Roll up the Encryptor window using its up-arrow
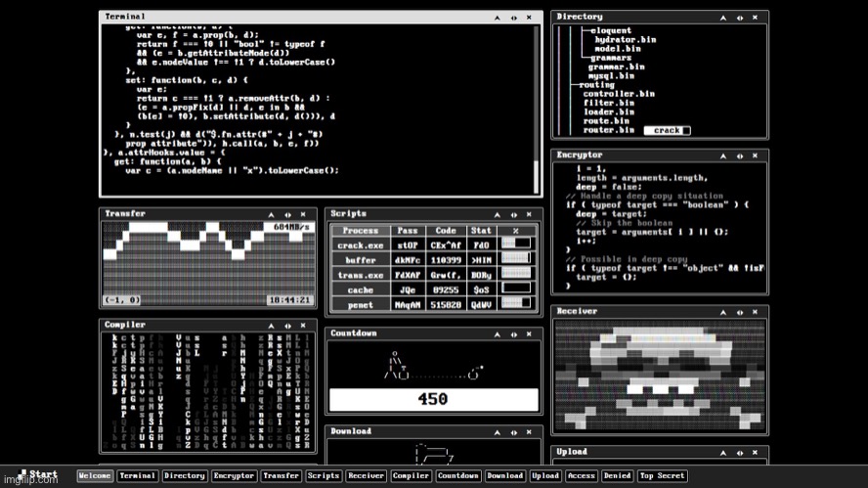The image size is (868, 488). [x=723, y=155]
